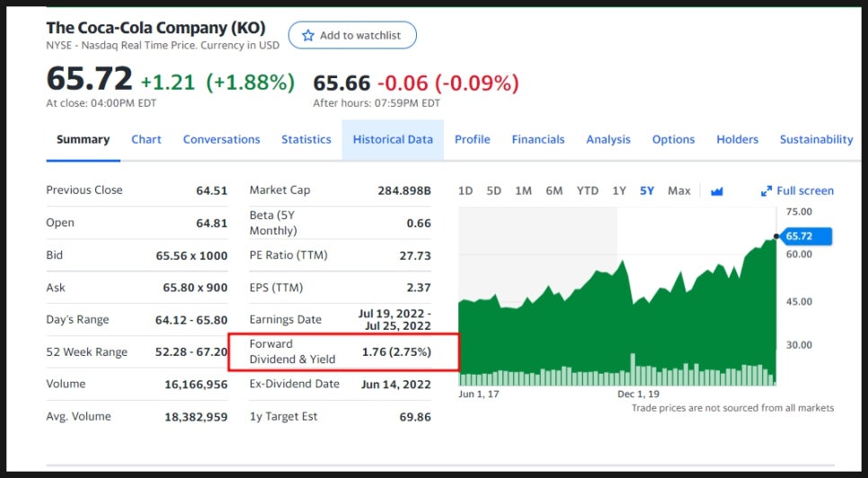Viewport: 868px width, 478px height.
Task: Click the Jun 1, 17 axis label
Action: coord(478,394)
